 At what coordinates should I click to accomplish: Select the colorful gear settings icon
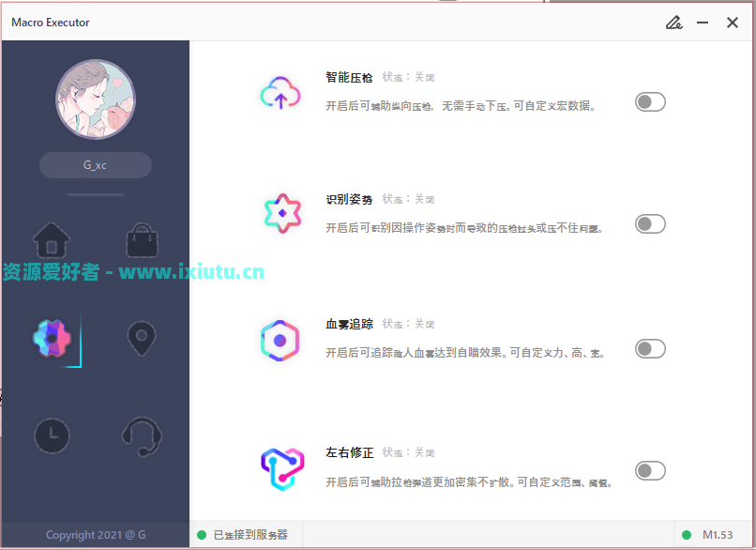click(x=53, y=338)
